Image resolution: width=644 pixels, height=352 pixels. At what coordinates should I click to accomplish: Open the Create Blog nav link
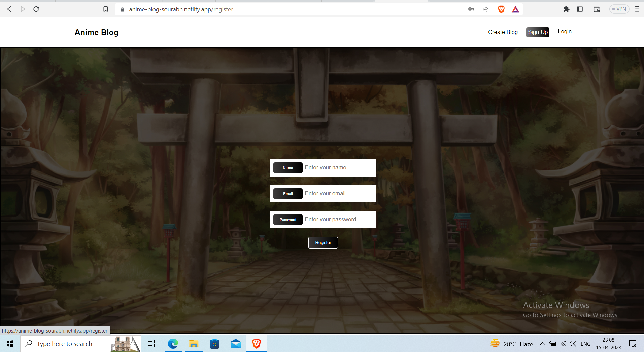[x=503, y=32]
